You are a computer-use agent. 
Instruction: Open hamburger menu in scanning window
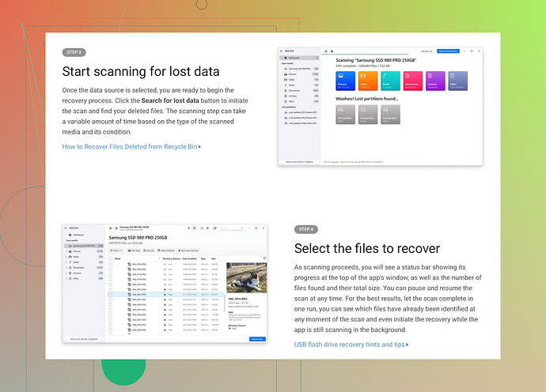tap(282, 51)
